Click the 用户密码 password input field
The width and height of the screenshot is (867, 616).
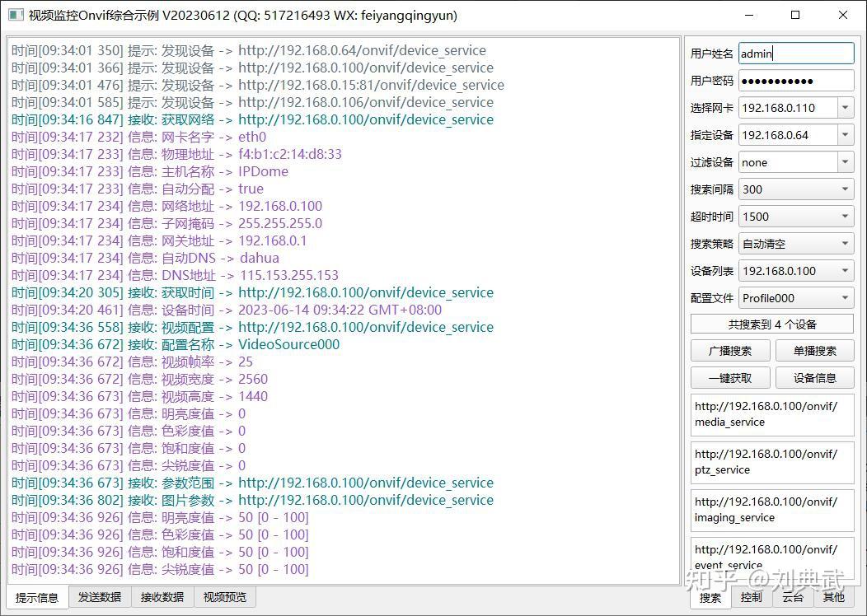pos(795,80)
